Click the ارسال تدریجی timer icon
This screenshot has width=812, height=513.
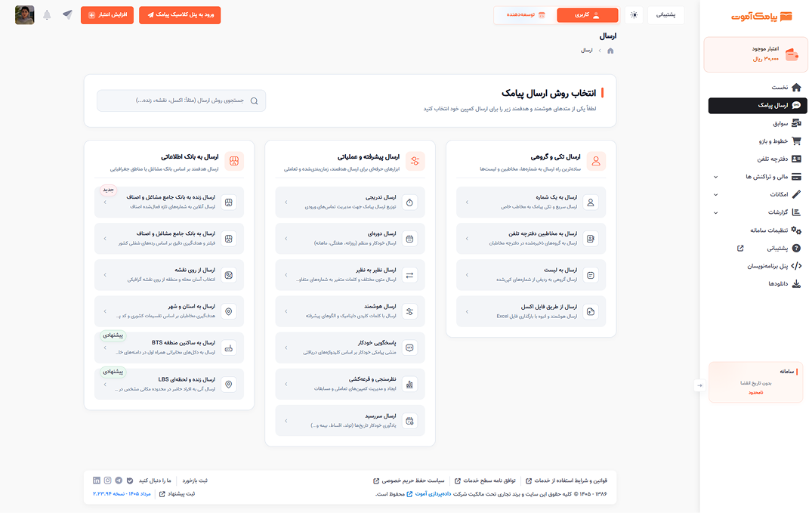point(409,202)
